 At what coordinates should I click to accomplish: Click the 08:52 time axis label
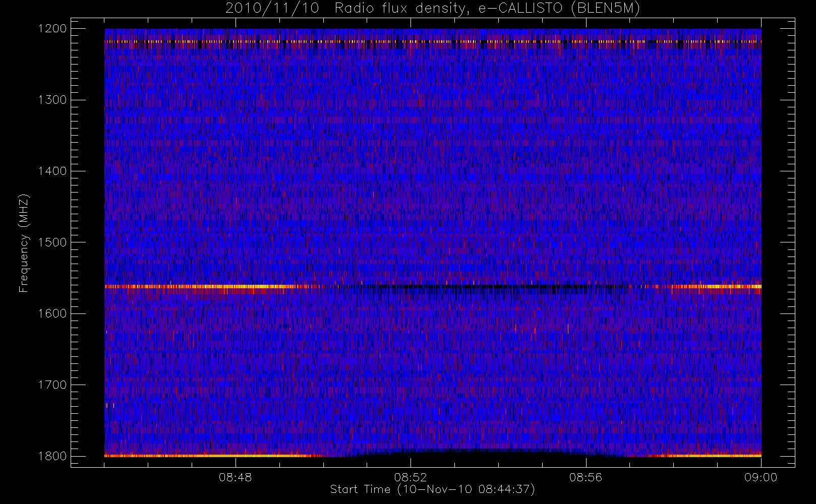411,477
